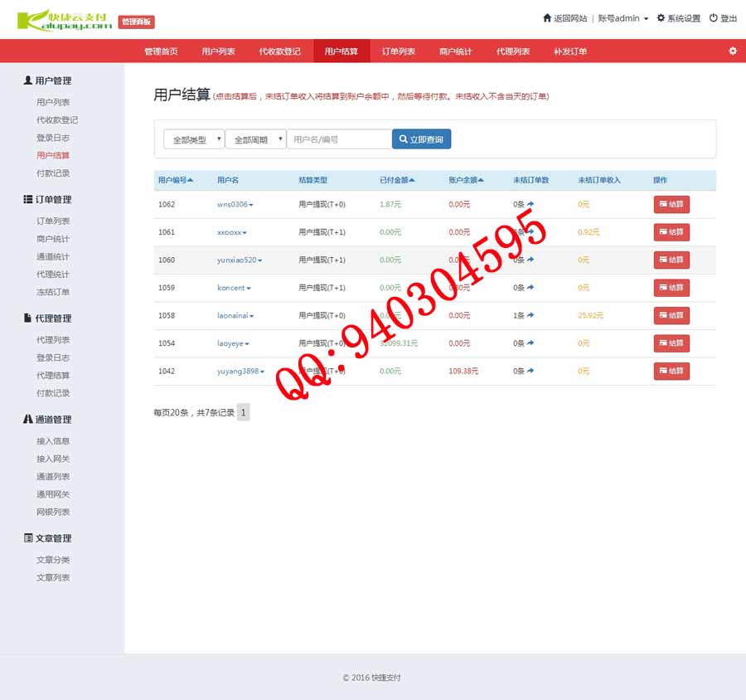Select 冻结订单 in the sidebar
The image size is (746, 700).
point(53,292)
